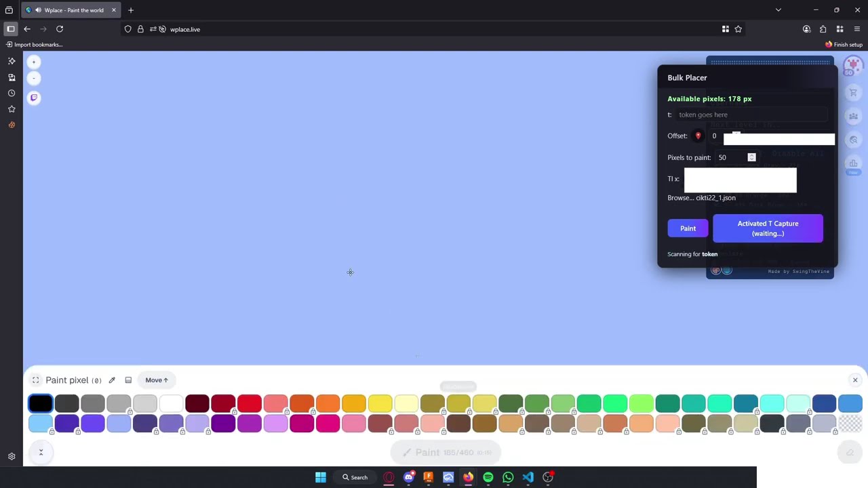868x488 pixels.
Task: Go back to the previous page
Action: point(27,29)
